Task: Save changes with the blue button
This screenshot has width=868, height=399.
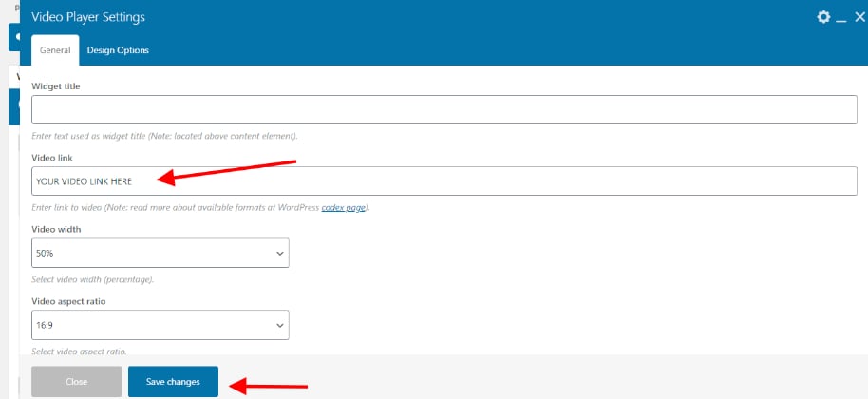Action: point(173,381)
